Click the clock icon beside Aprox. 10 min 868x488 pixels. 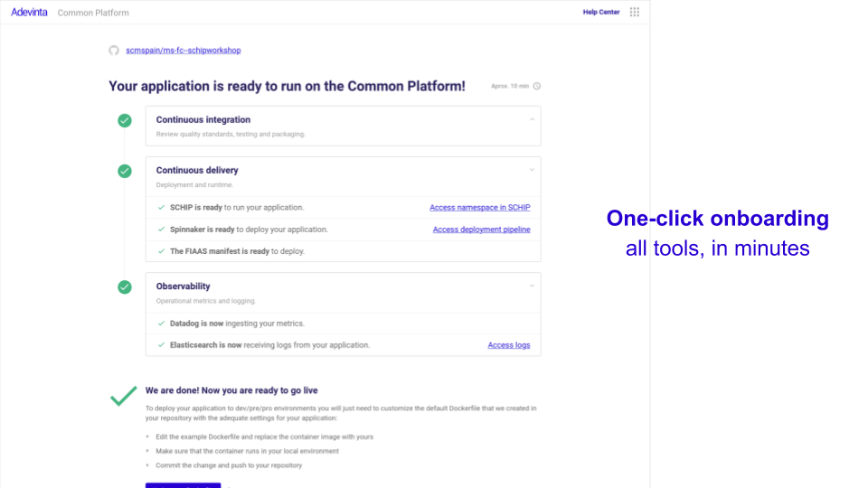pyautogui.click(x=537, y=87)
